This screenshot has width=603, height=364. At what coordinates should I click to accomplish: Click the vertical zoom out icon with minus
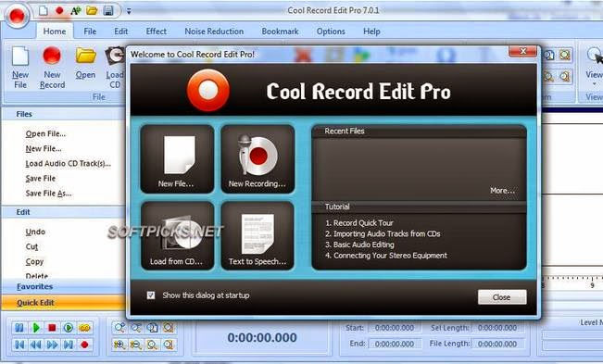point(136,345)
